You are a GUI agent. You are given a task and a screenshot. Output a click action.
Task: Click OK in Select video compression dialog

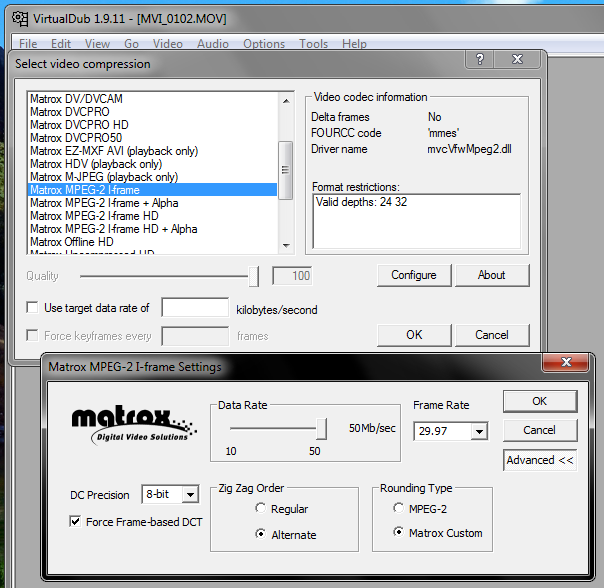414,335
